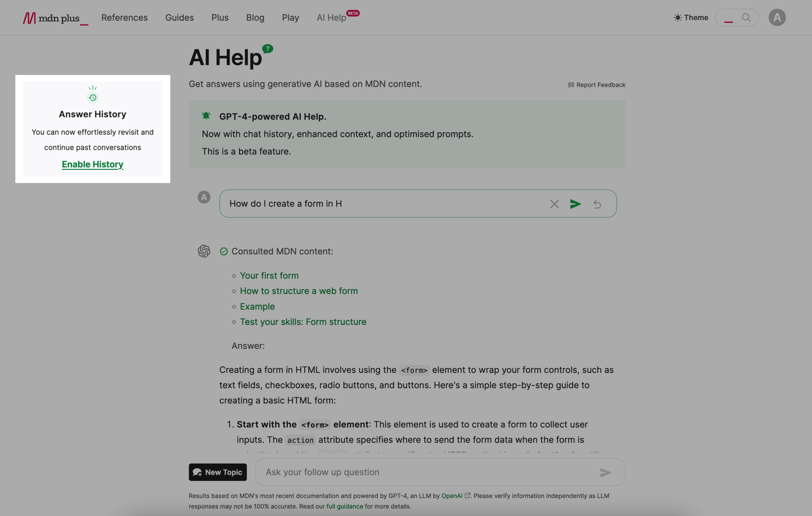Enable Answer History feature
The image size is (812, 516).
(92, 164)
